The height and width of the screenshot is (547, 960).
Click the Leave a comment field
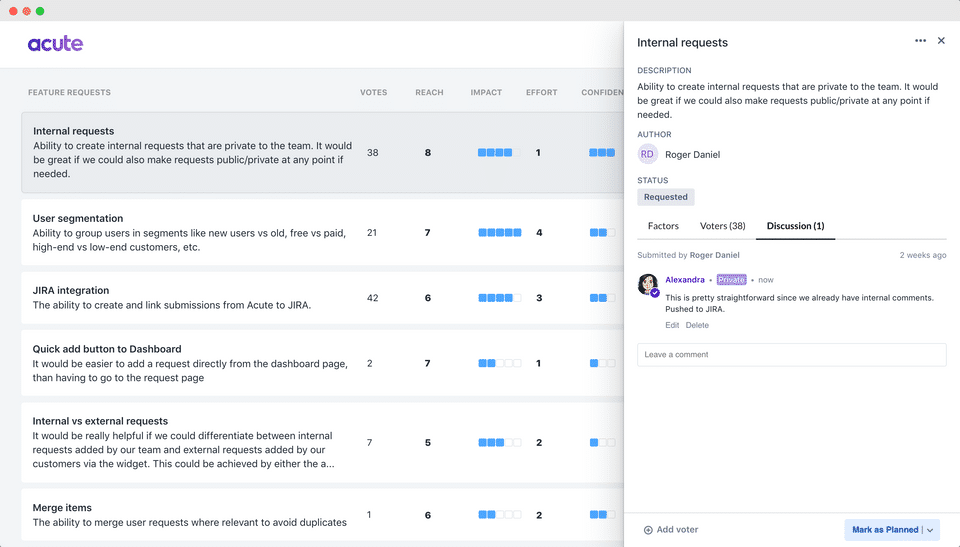click(791, 355)
